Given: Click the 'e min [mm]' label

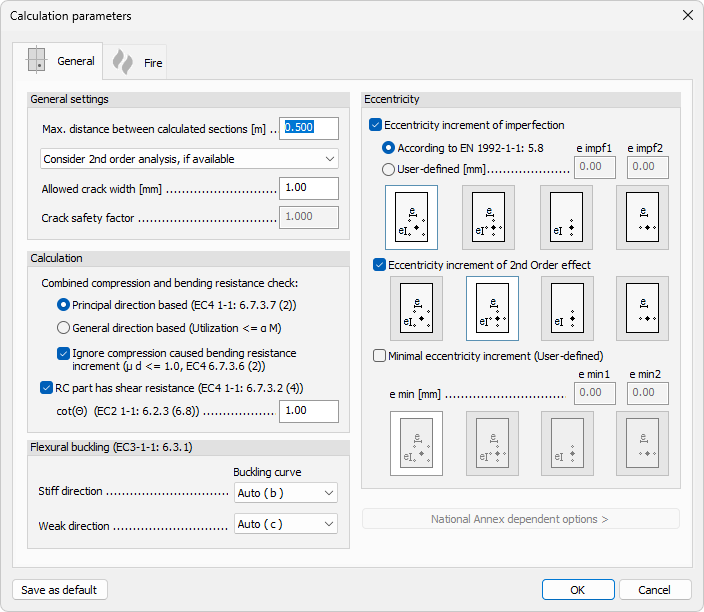Looking at the screenshot, I should tap(415, 394).
